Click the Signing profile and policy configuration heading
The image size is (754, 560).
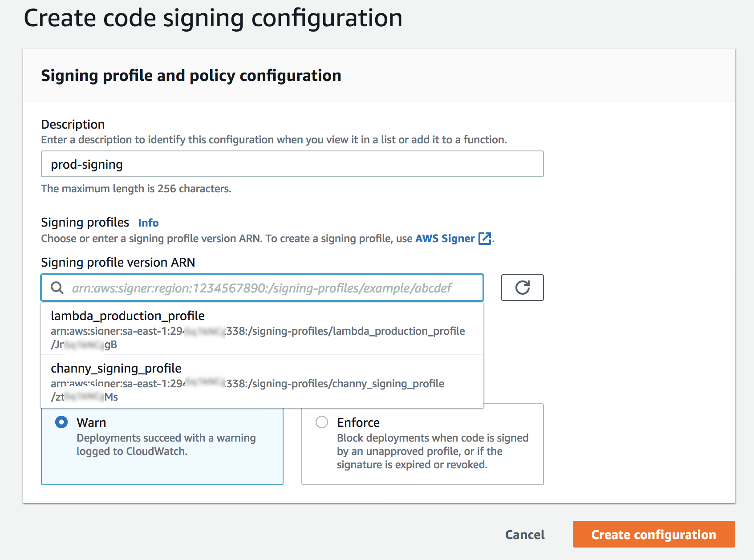[x=191, y=76]
